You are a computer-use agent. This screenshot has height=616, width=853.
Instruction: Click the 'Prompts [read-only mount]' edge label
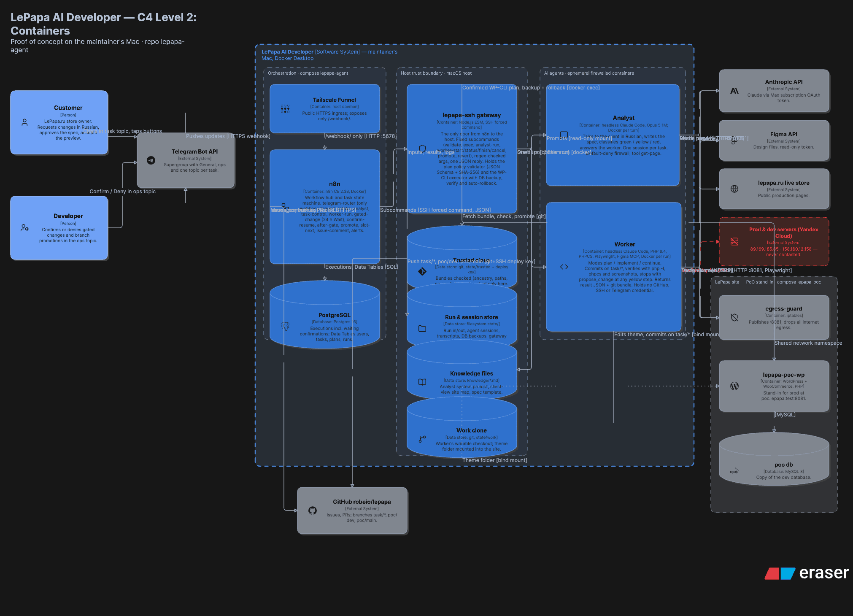tap(579, 138)
